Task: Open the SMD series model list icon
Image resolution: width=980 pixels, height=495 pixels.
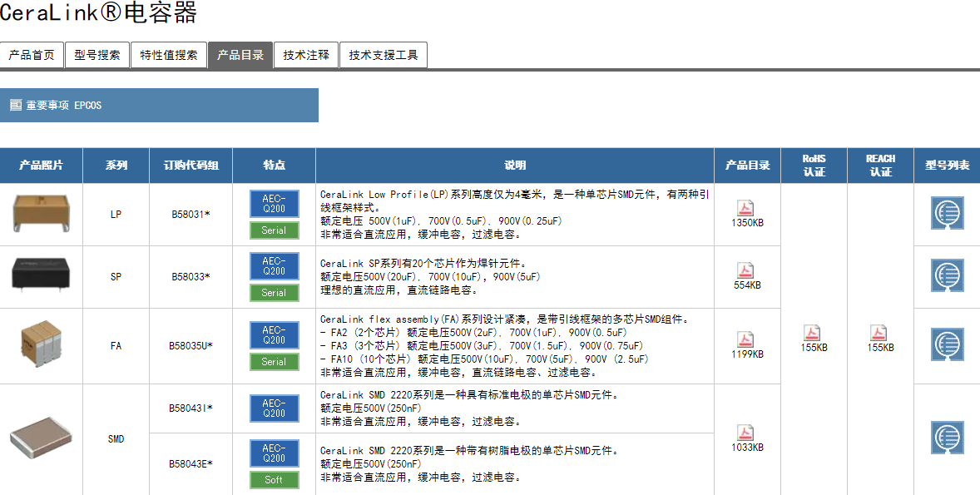Action: 947,438
